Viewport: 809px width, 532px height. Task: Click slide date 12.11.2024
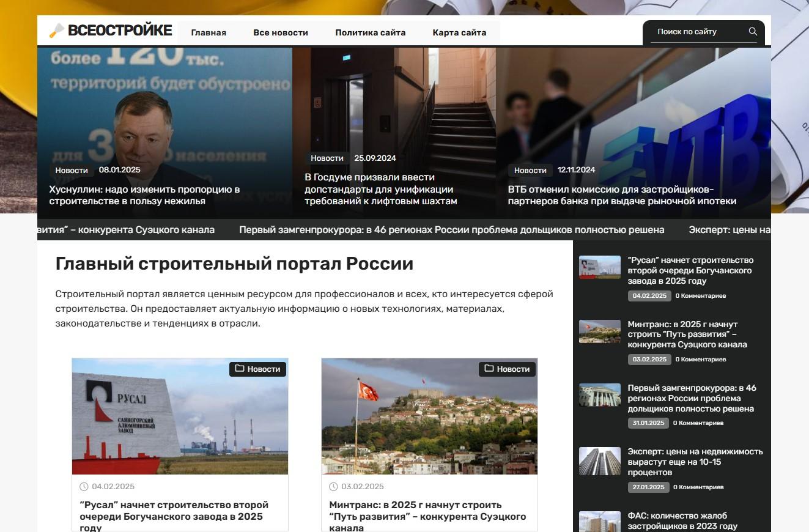click(577, 170)
